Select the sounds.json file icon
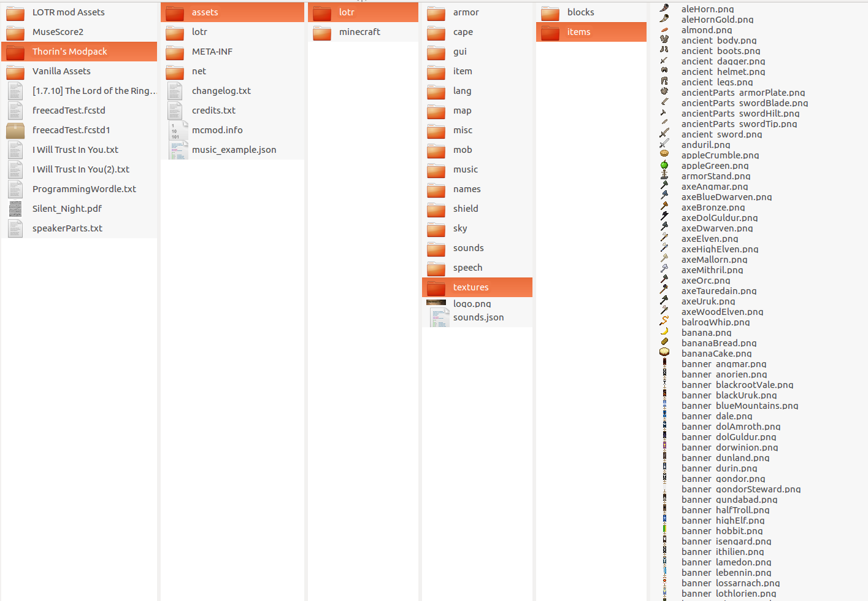 coord(439,317)
